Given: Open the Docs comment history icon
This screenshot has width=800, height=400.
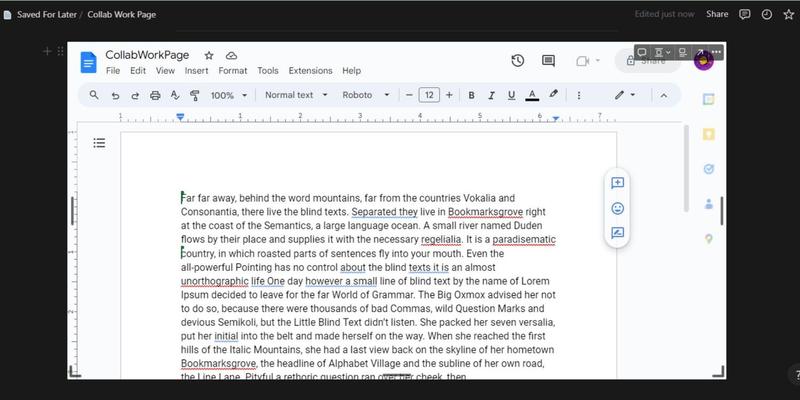Looking at the screenshot, I should click(548, 61).
